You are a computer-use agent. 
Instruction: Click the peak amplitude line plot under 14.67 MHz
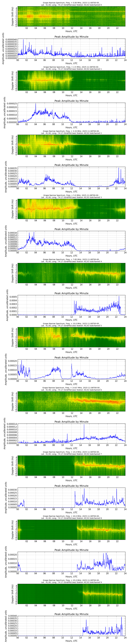[x=71, y=433]
